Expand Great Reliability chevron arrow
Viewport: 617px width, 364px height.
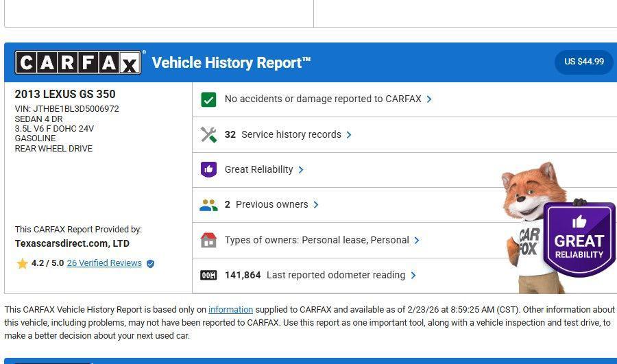coord(301,170)
